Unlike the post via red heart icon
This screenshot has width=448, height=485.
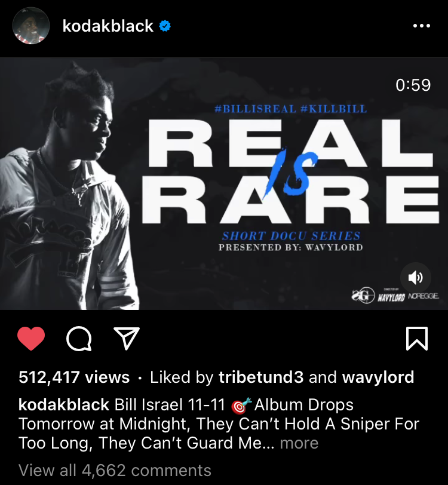pyautogui.click(x=31, y=339)
